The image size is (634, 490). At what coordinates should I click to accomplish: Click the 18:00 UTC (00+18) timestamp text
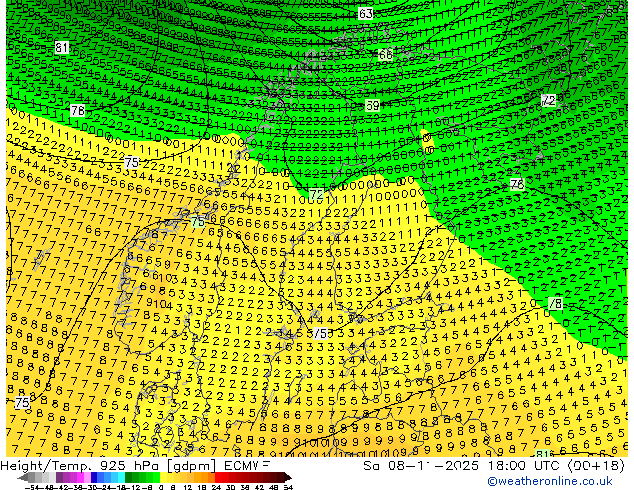click(x=556, y=466)
